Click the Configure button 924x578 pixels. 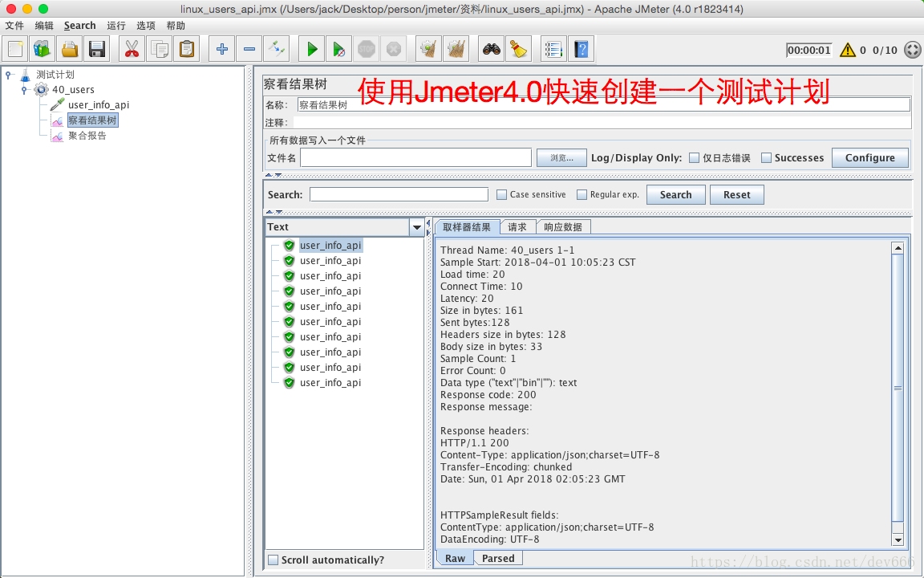869,158
